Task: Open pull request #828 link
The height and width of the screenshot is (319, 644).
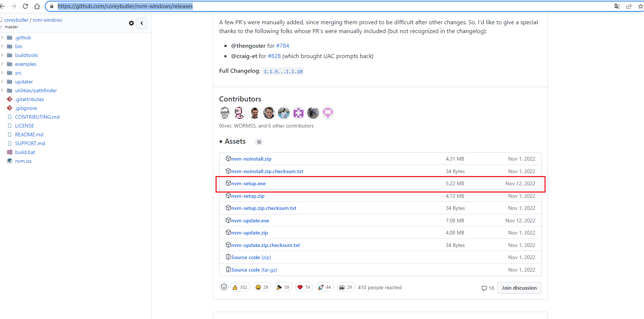Action: [274, 56]
